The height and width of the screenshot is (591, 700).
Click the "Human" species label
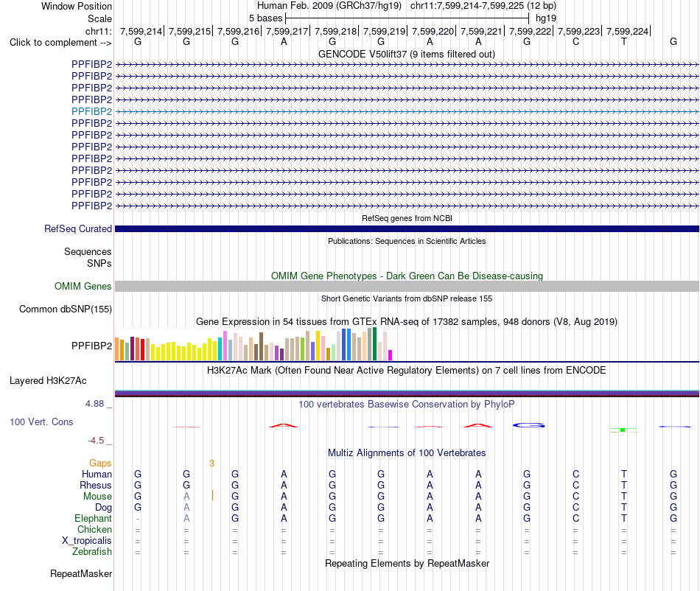(97, 474)
